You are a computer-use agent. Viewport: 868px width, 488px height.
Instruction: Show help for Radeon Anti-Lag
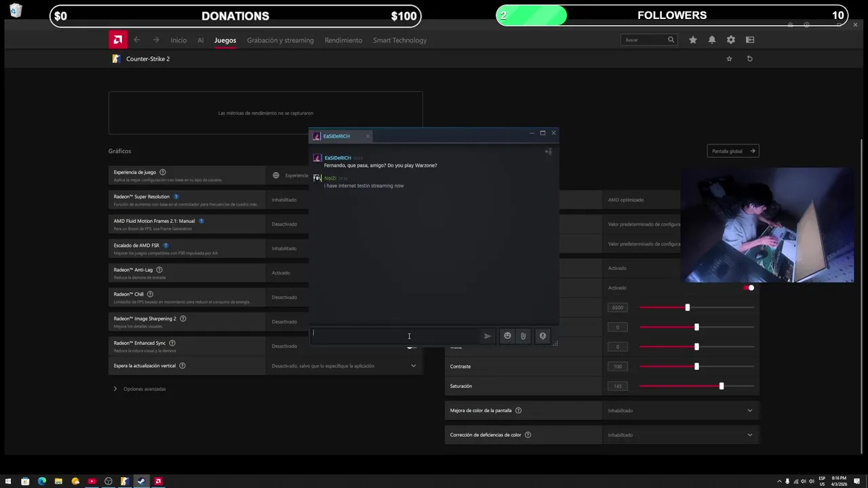[x=159, y=270]
